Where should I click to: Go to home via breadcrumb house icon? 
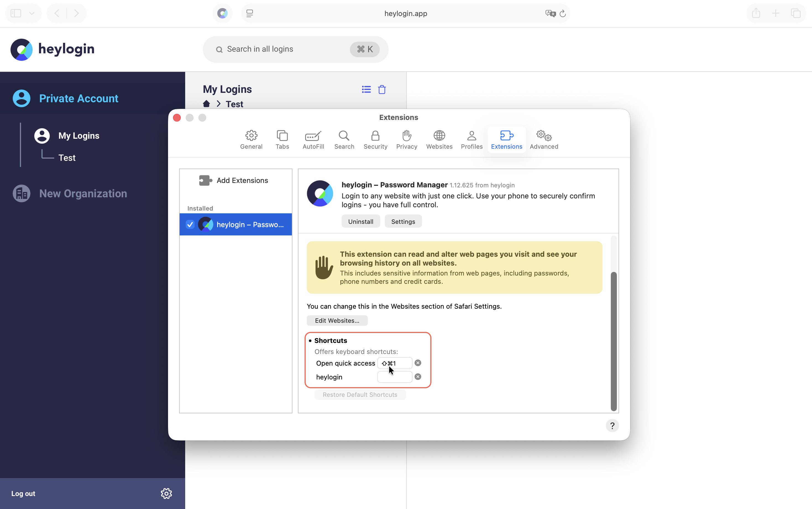pyautogui.click(x=206, y=104)
